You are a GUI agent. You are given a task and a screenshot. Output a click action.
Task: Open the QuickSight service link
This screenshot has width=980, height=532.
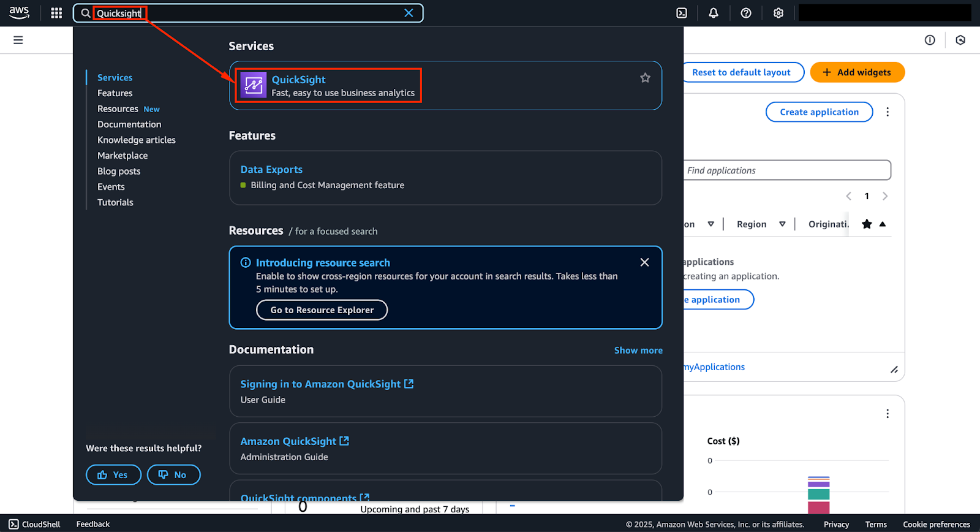tap(298, 80)
